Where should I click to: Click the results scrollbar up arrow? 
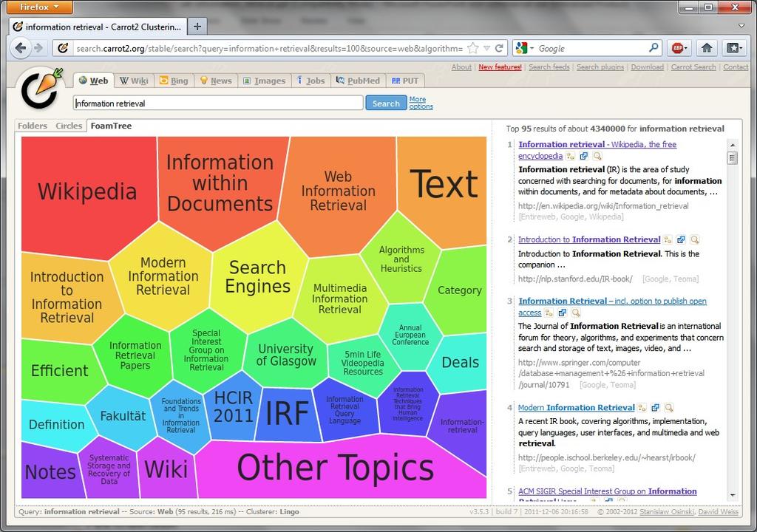pos(733,145)
